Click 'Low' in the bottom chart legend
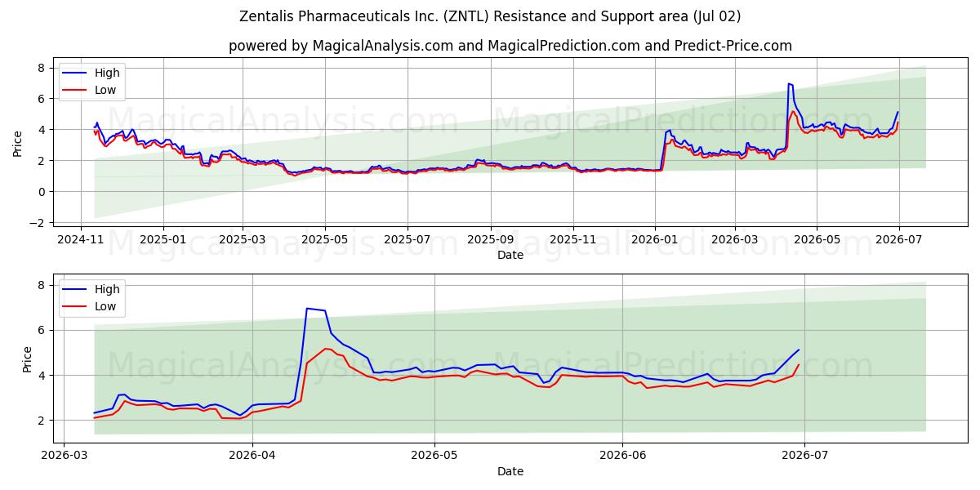 (x=105, y=306)
